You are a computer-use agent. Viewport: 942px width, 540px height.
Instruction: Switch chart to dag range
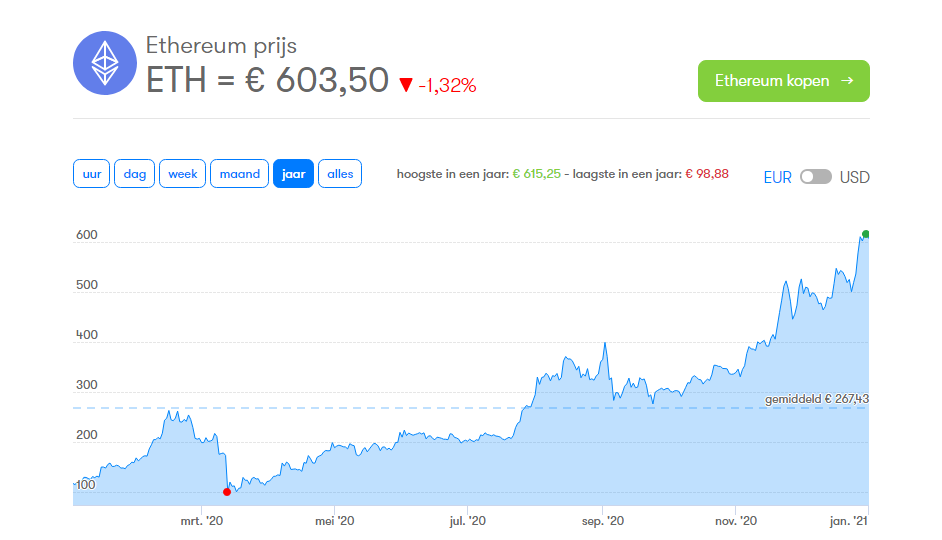point(135,174)
